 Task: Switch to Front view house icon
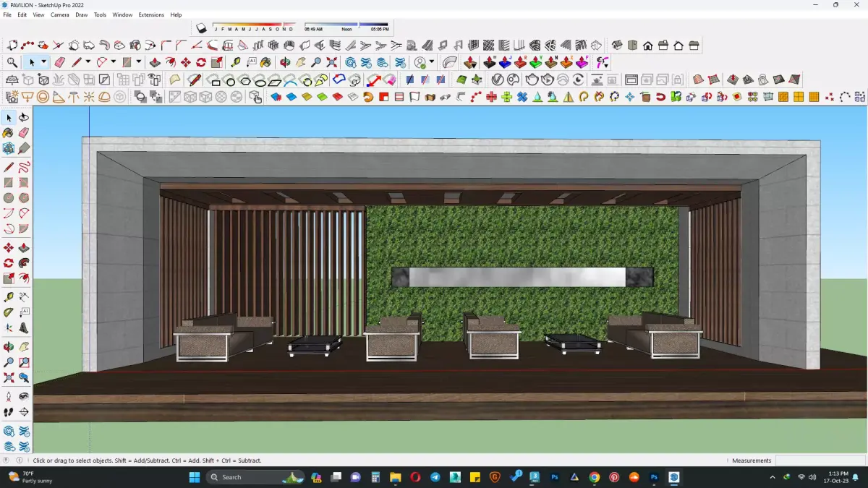tap(647, 46)
